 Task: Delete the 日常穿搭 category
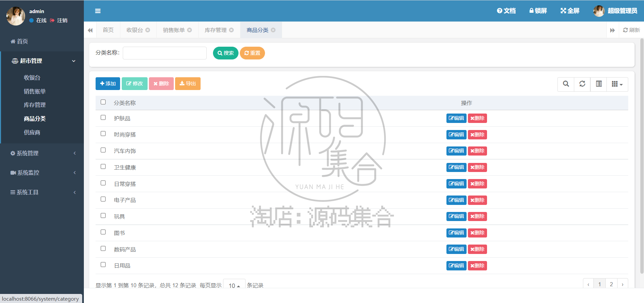(x=477, y=184)
